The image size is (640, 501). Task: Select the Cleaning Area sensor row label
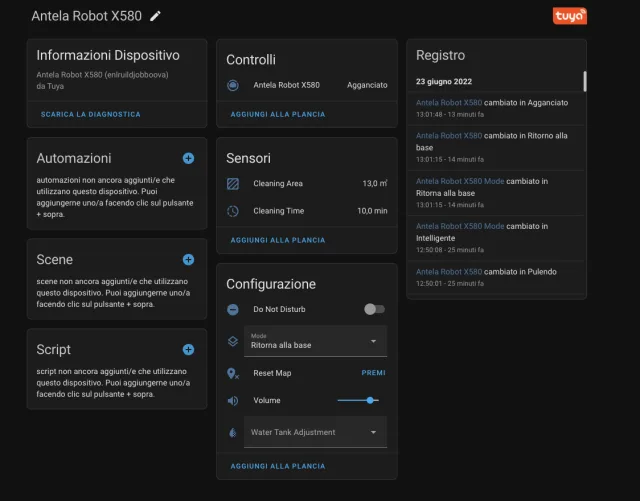coord(278,184)
